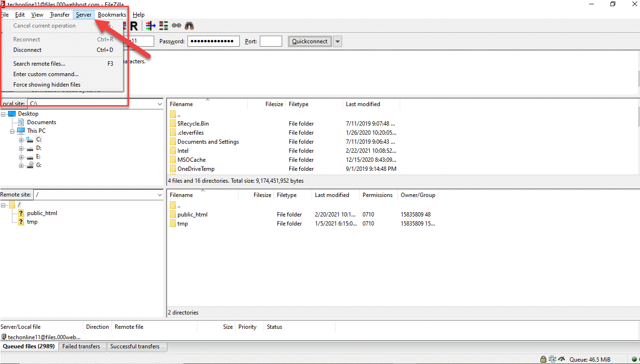Image resolution: width=640 pixels, height=364 pixels.
Task: Click the Port input field
Action: pyautogui.click(x=271, y=41)
